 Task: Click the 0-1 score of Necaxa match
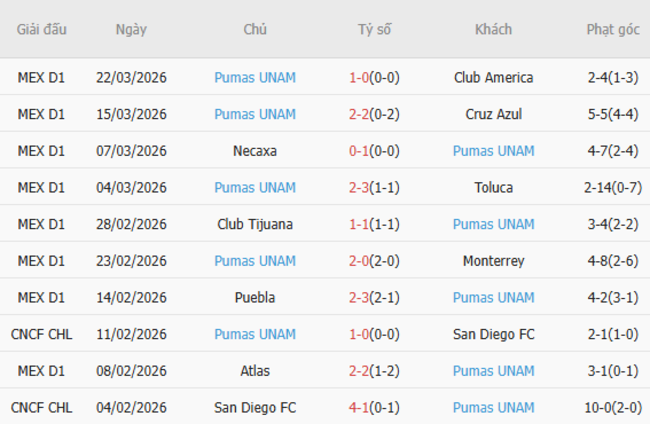362,151
